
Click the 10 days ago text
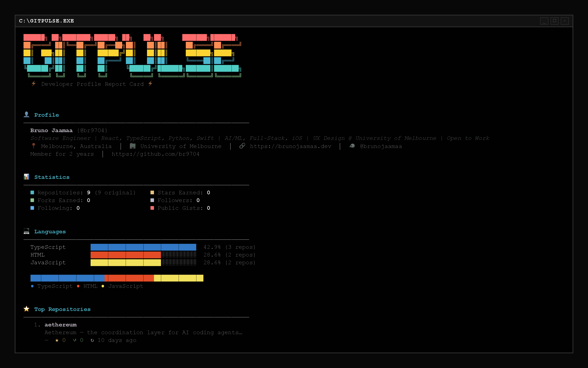click(x=117, y=341)
